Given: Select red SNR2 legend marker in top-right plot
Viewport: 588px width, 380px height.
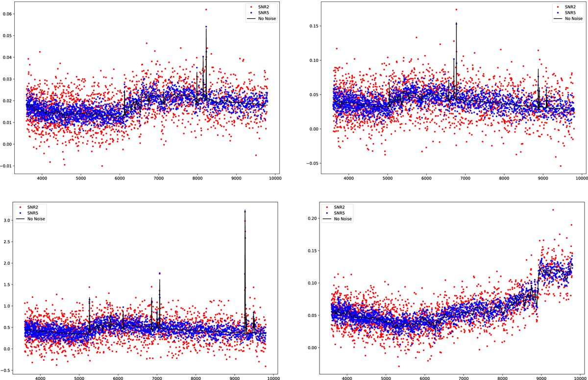Looking at the screenshot, I should click(x=558, y=6).
